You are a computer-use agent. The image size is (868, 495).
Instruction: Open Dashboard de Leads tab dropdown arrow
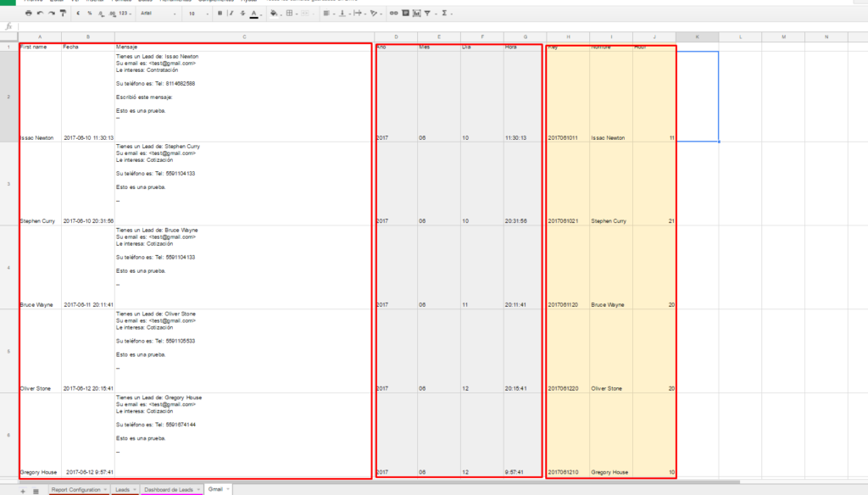(x=198, y=489)
